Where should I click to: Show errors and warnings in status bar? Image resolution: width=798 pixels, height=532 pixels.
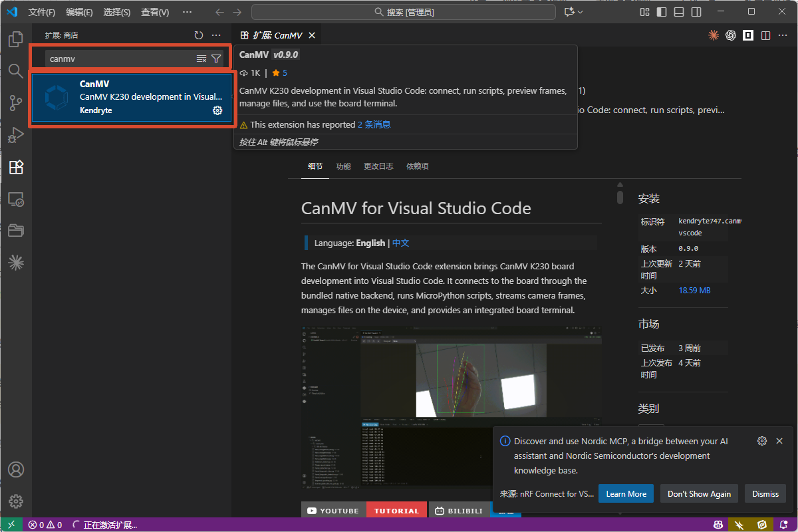[45, 525]
